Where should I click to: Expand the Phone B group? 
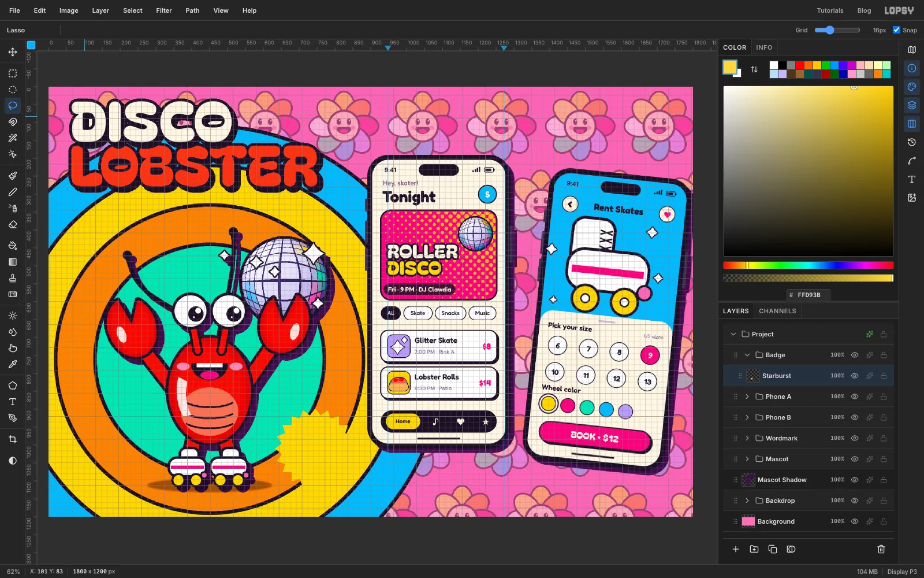tap(747, 417)
